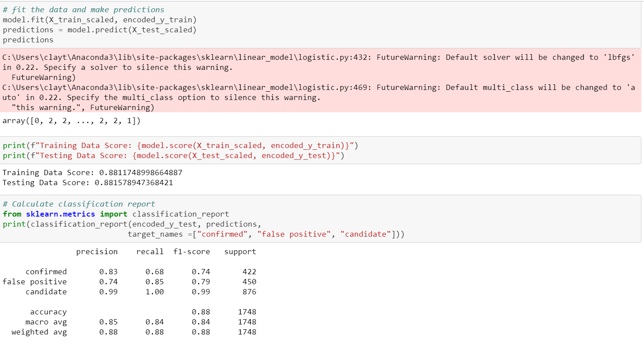Click the Training Data Score print statement
This screenshot has height=355, width=644.
[180, 145]
